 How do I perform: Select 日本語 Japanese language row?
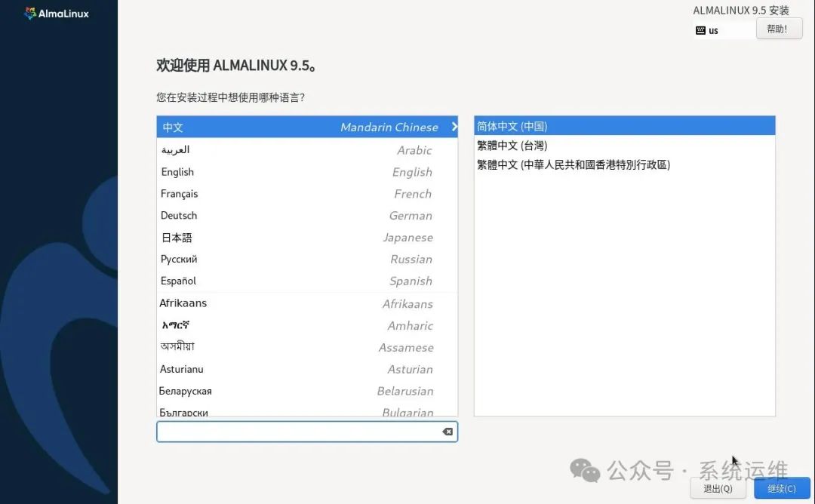pyautogui.click(x=307, y=237)
